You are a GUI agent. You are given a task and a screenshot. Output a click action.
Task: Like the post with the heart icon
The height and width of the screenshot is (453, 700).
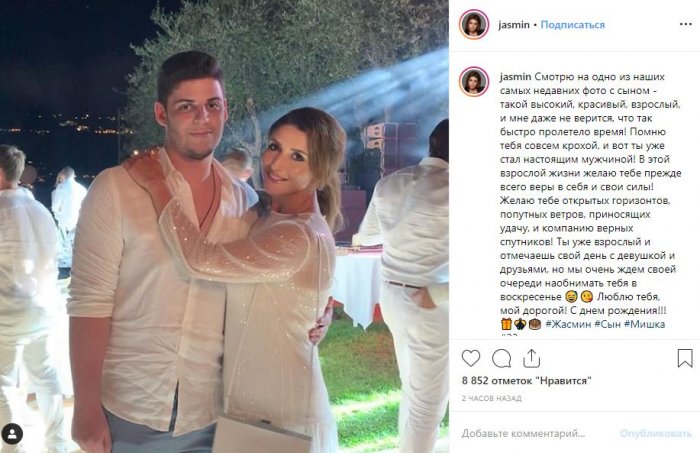tap(471, 358)
